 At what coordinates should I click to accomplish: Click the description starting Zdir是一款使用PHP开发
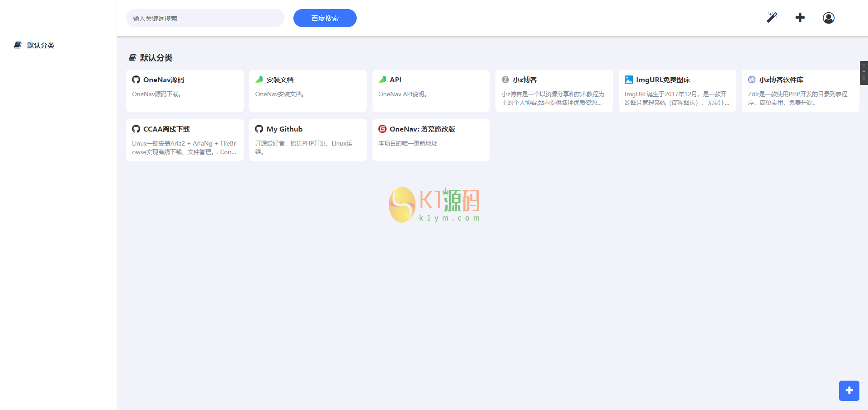click(x=797, y=99)
